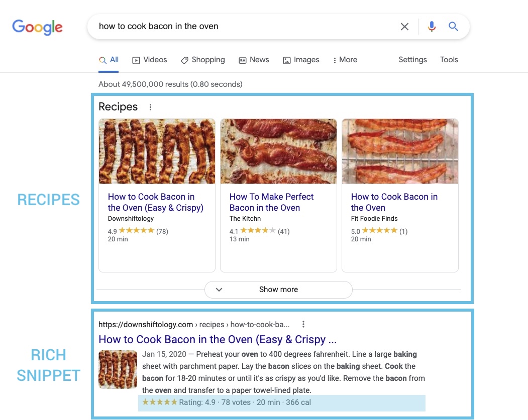Open the News results tab

pos(254,60)
